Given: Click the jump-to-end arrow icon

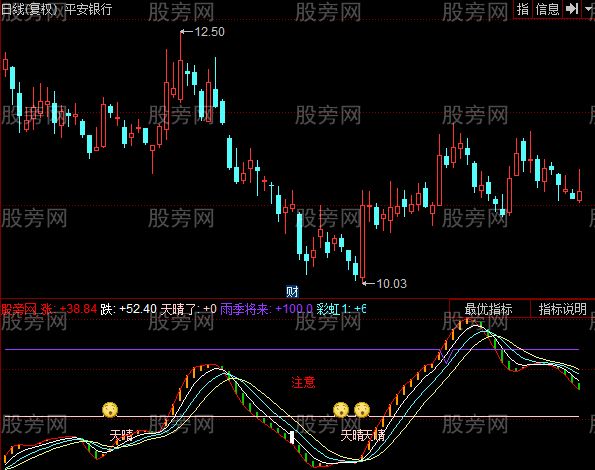Looking at the screenshot, I should click(572, 8).
